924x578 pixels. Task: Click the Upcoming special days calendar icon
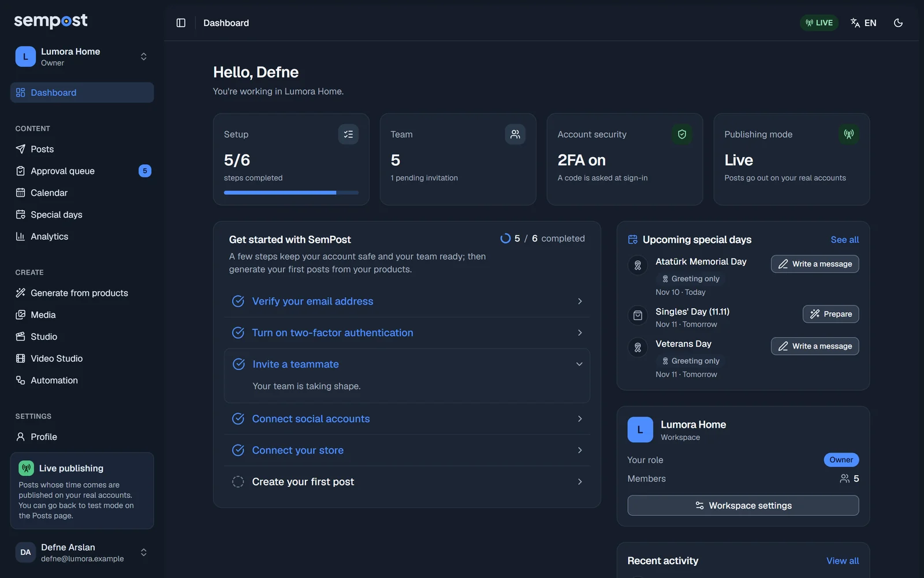click(x=633, y=239)
